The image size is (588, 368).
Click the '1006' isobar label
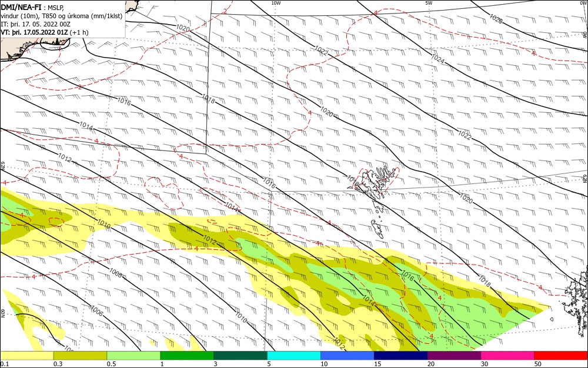(x=96, y=310)
